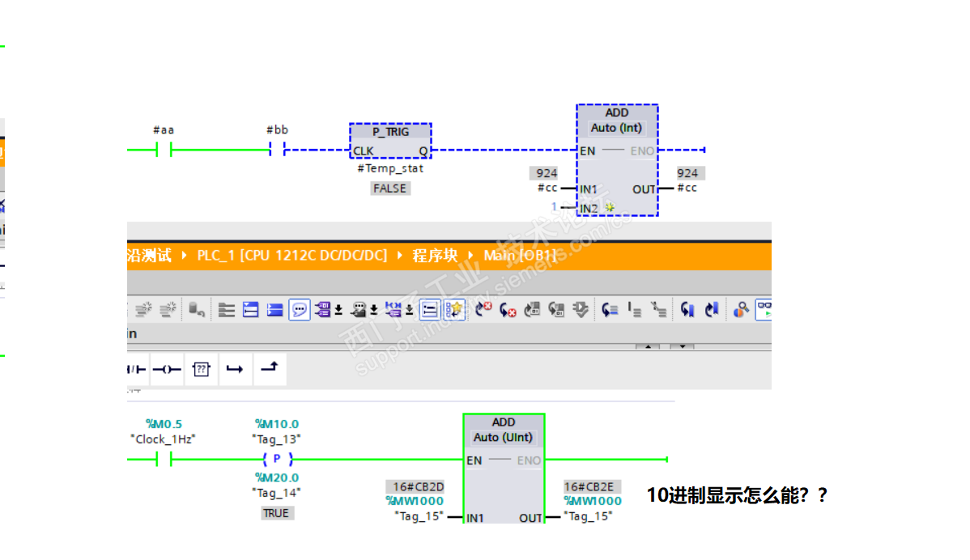Expand pane with down arrow handle
Image resolution: width=970 pixels, height=560 pixels.
(682, 346)
